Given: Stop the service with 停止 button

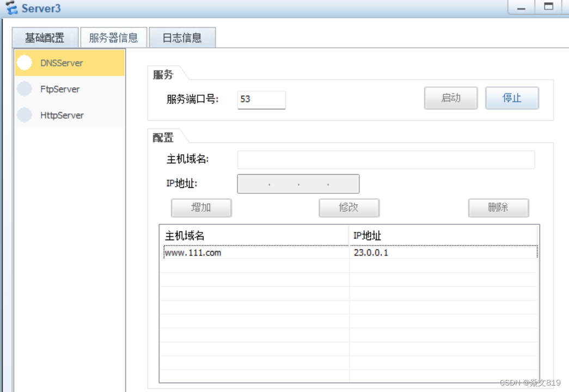Looking at the screenshot, I should (512, 98).
